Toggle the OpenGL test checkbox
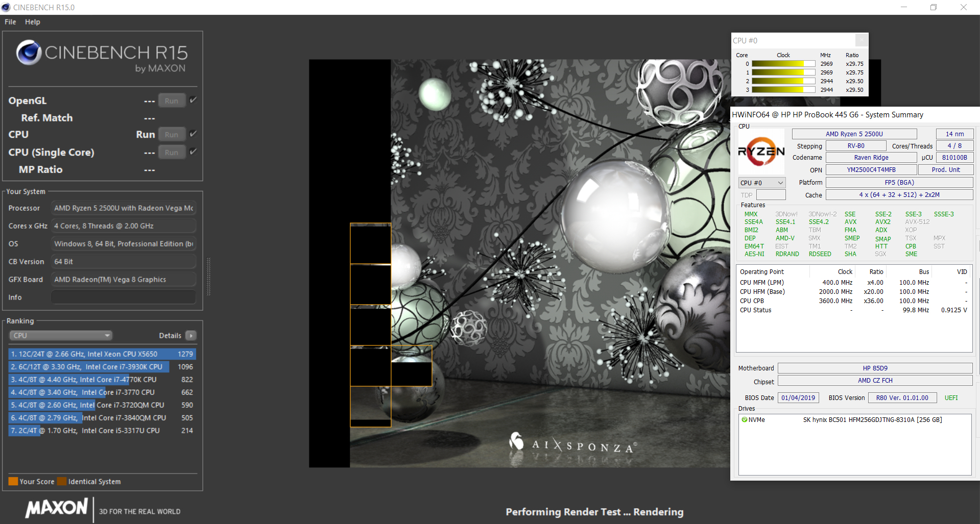Screen dimensions: 980x524 point(193,100)
